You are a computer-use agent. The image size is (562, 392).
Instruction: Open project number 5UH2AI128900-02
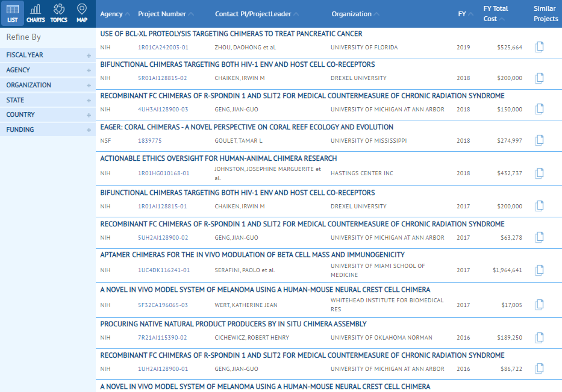[163, 238]
